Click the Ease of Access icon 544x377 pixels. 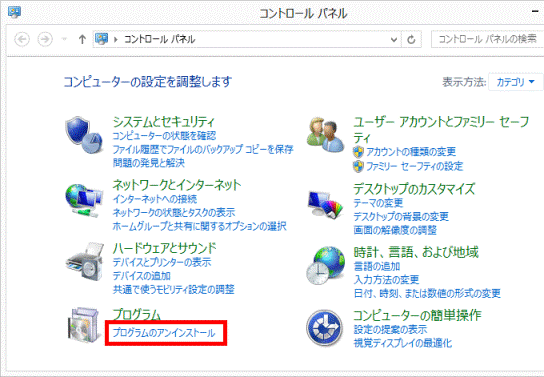tap(324, 328)
